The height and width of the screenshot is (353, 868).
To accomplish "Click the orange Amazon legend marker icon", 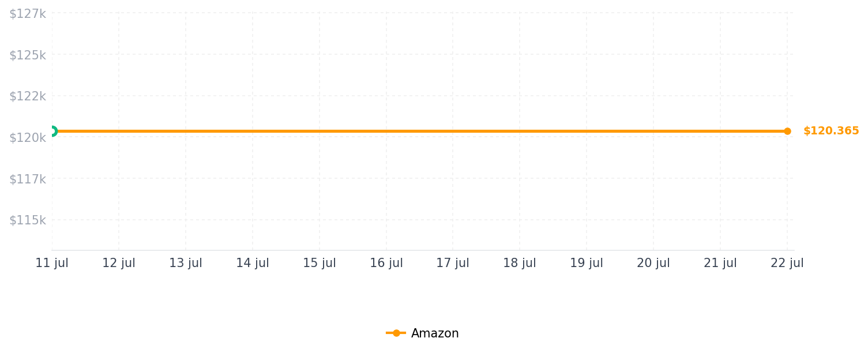I will (x=396, y=333).
